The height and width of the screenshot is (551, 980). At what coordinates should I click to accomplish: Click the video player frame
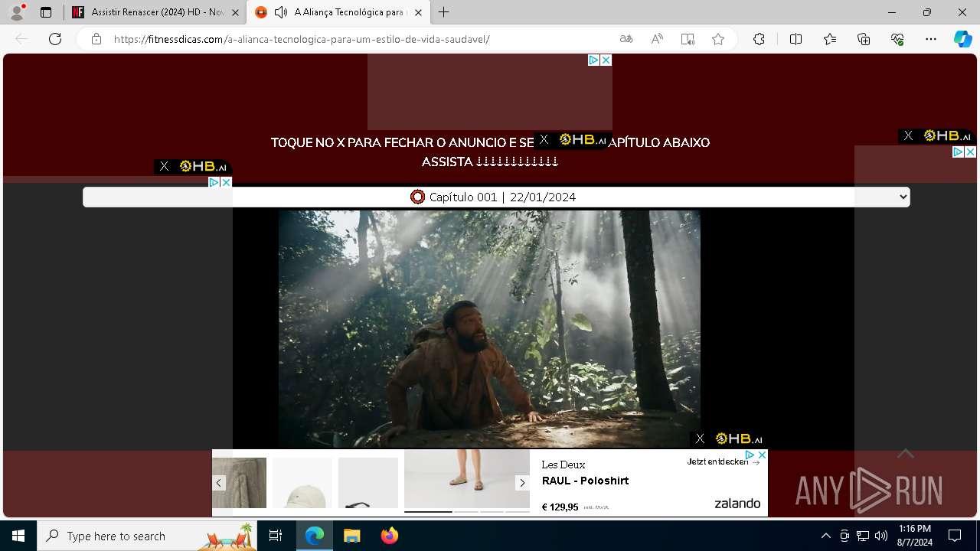(489, 329)
